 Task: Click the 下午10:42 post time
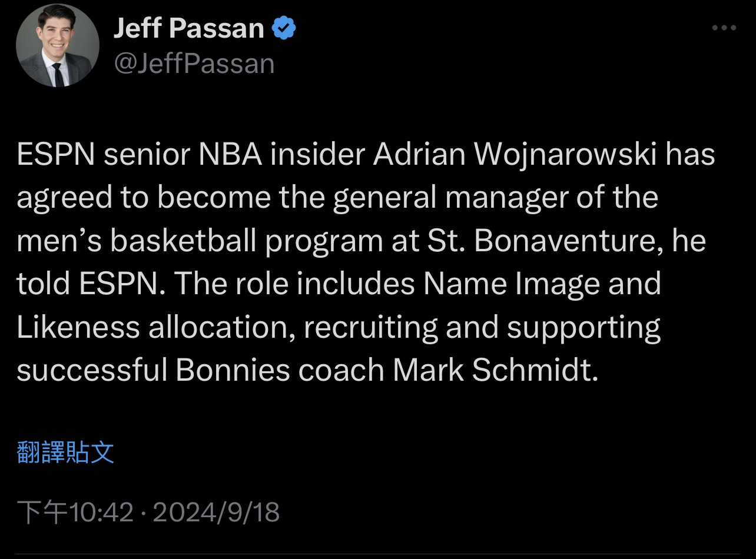(75, 512)
